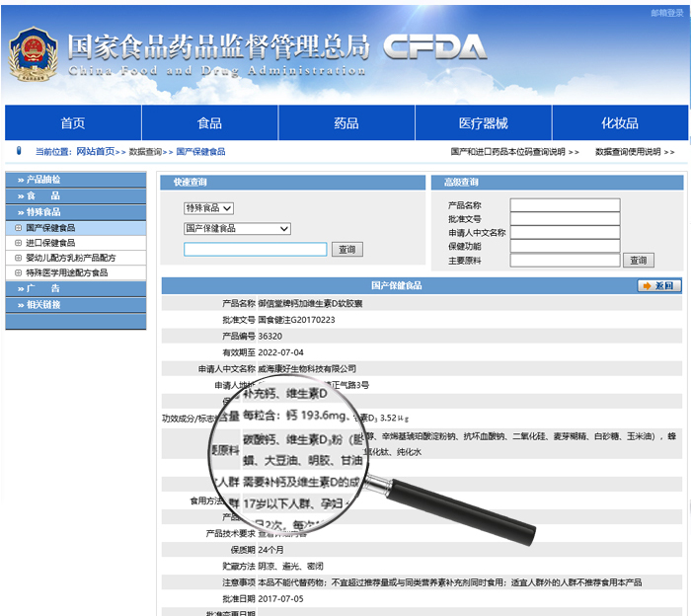The image size is (691, 616).
Task: Open the 国产保健食品 database dropdown
Action: (x=237, y=229)
